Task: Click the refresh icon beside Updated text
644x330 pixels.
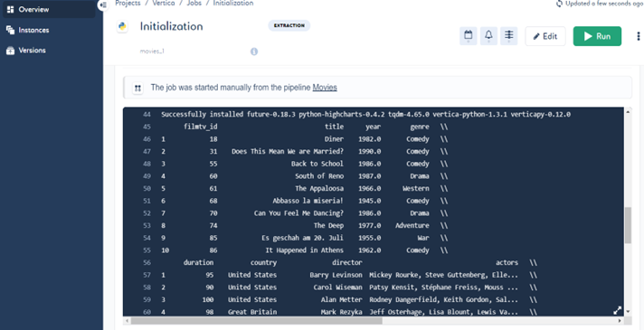Action: (x=559, y=4)
